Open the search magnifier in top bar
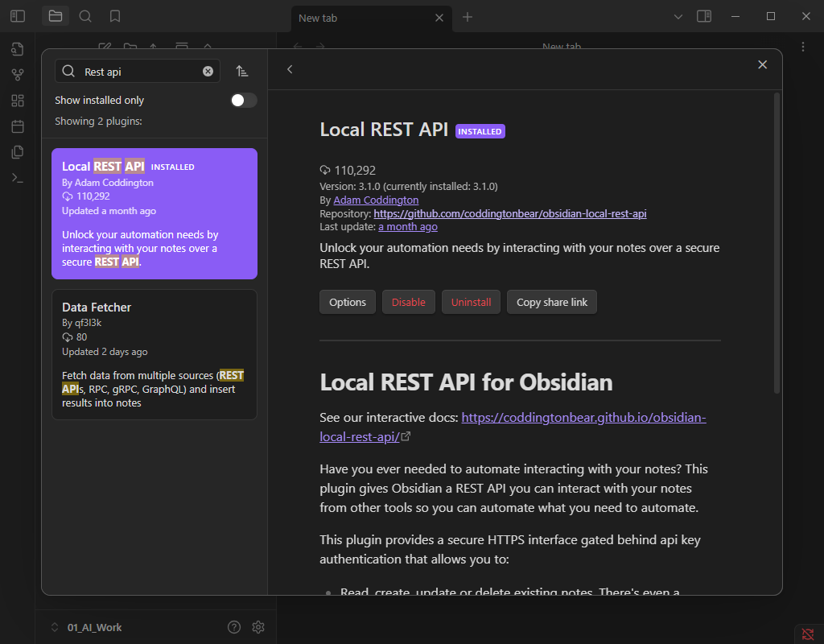The image size is (824, 644). 85,16
